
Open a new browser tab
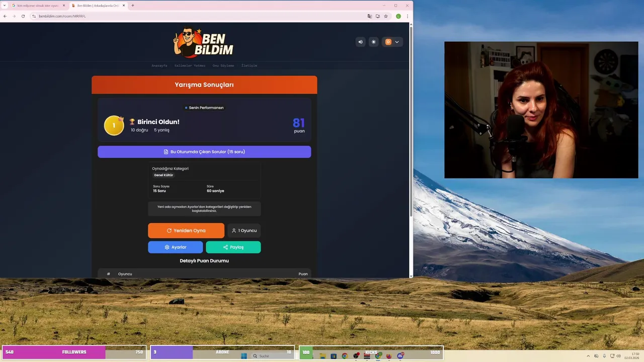[x=133, y=6]
